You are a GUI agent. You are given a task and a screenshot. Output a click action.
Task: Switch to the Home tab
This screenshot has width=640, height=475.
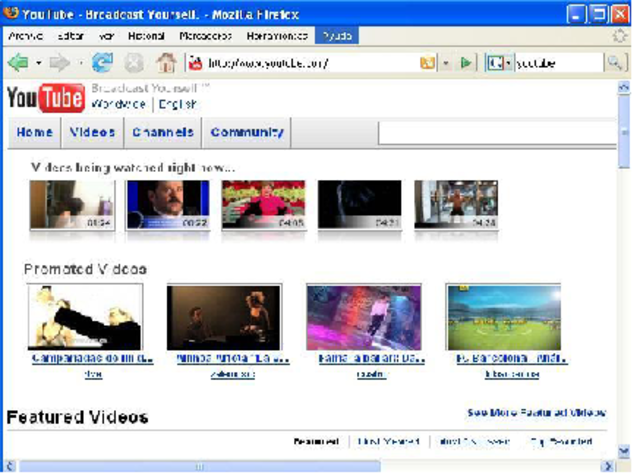click(35, 132)
